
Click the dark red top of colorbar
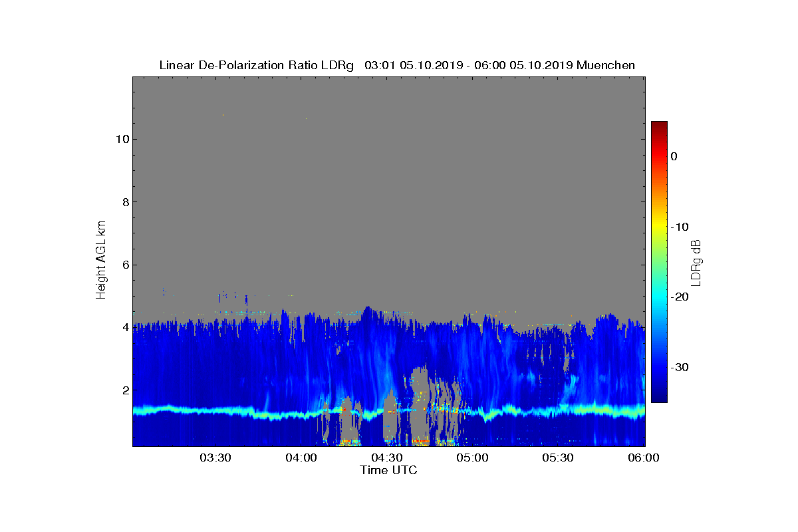pyautogui.click(x=659, y=126)
